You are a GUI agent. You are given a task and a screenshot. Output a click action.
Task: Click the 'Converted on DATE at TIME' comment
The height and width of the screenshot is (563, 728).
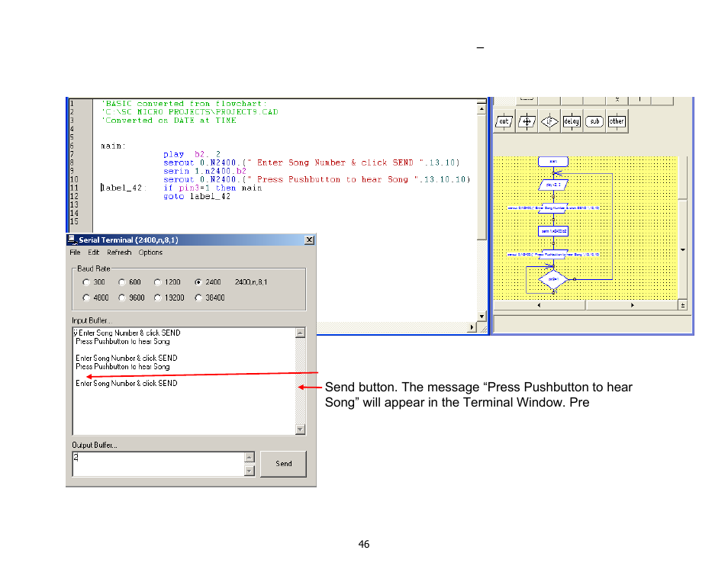pos(169,121)
